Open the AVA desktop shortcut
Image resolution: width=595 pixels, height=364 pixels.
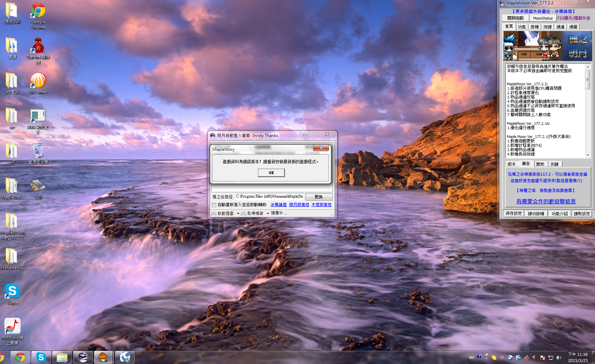(x=38, y=121)
